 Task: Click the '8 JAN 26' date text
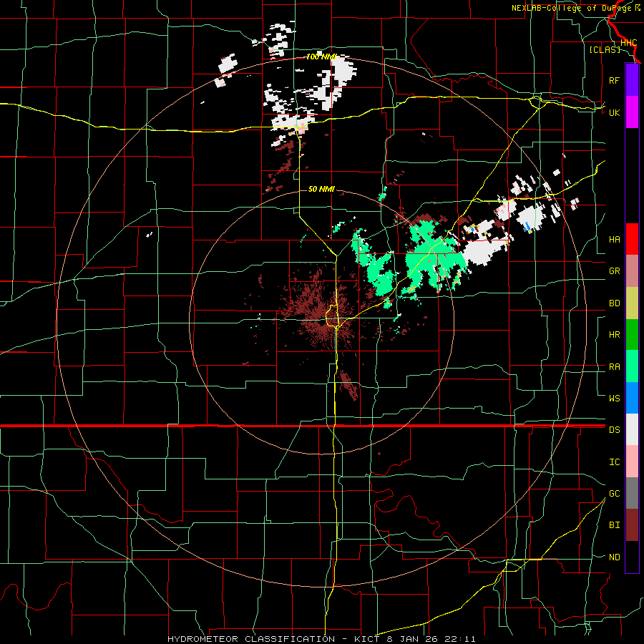click(412, 639)
